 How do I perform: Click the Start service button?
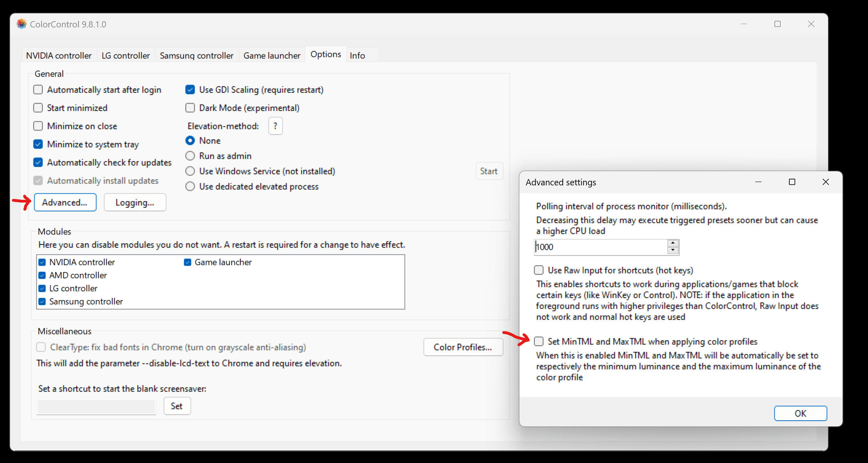(x=489, y=171)
